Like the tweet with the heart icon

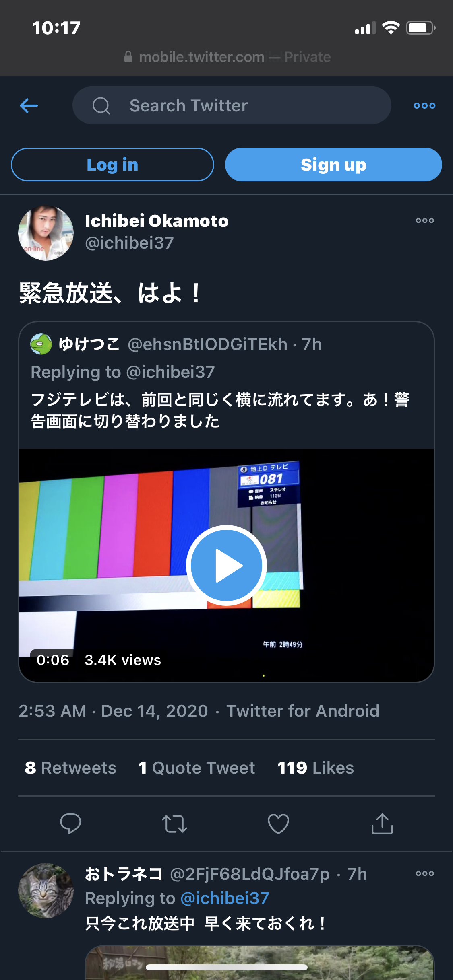click(x=278, y=824)
